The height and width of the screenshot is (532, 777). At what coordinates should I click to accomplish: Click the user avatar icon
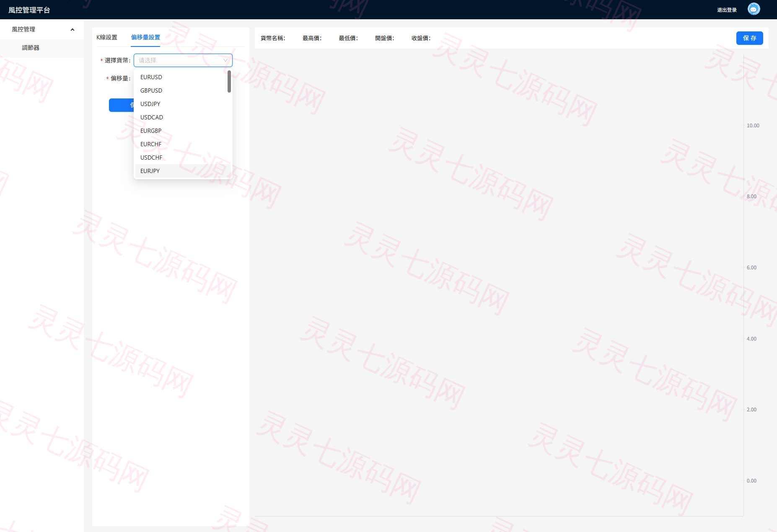point(754,9)
